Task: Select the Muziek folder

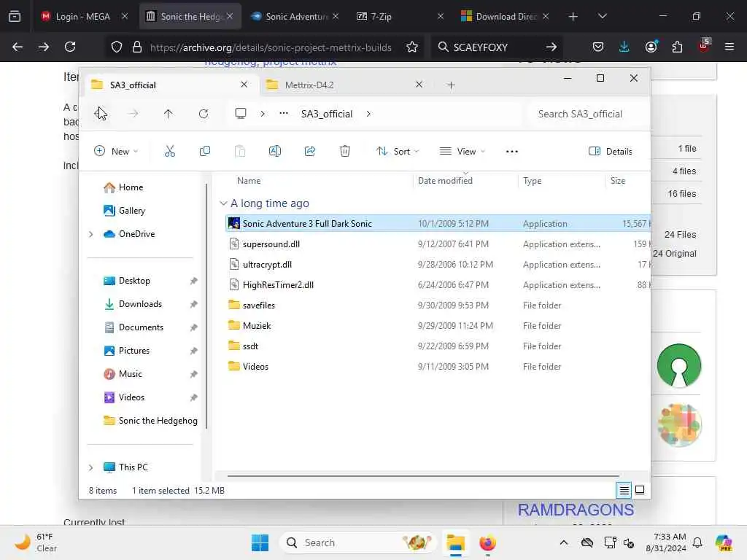Action: point(438,326)
